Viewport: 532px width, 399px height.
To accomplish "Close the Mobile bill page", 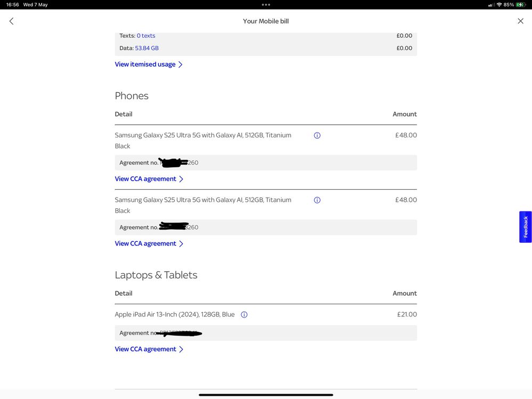I will tap(520, 21).
